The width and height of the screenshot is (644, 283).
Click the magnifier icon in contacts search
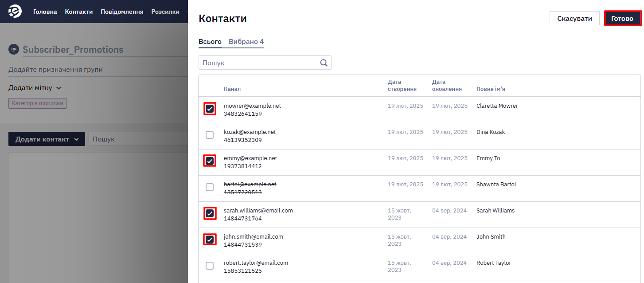(x=324, y=63)
